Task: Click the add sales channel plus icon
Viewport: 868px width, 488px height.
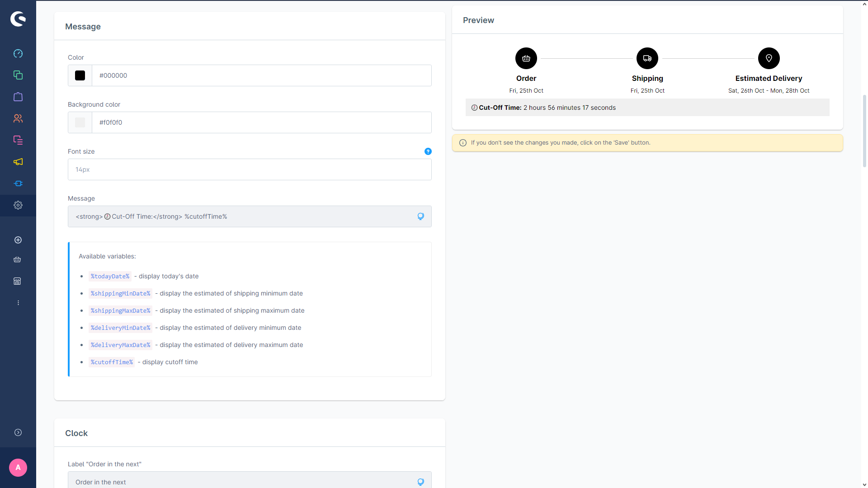Action: (x=18, y=240)
